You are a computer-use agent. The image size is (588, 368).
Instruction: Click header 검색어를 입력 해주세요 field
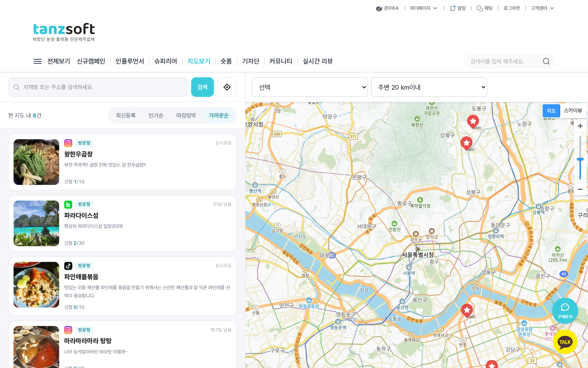504,61
